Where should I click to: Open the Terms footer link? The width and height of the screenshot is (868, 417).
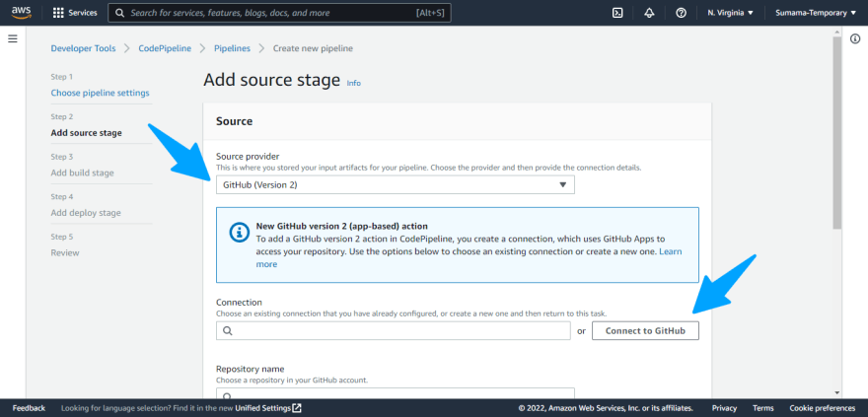click(x=762, y=408)
